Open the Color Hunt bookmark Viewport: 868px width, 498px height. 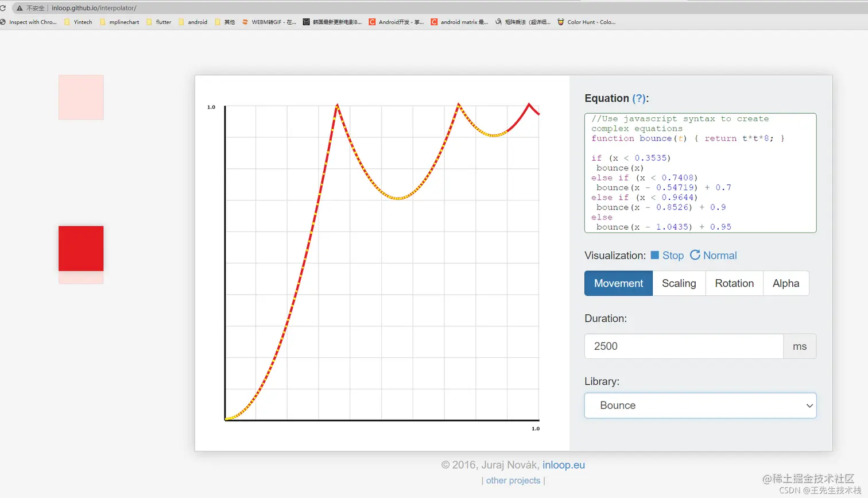coord(587,22)
